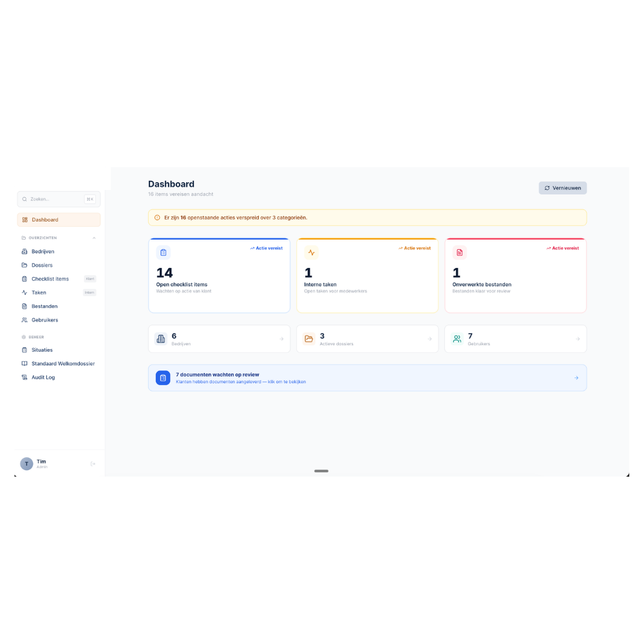Click the Taken activity icon in sidebar
This screenshot has width=644, height=644.
coord(26,292)
